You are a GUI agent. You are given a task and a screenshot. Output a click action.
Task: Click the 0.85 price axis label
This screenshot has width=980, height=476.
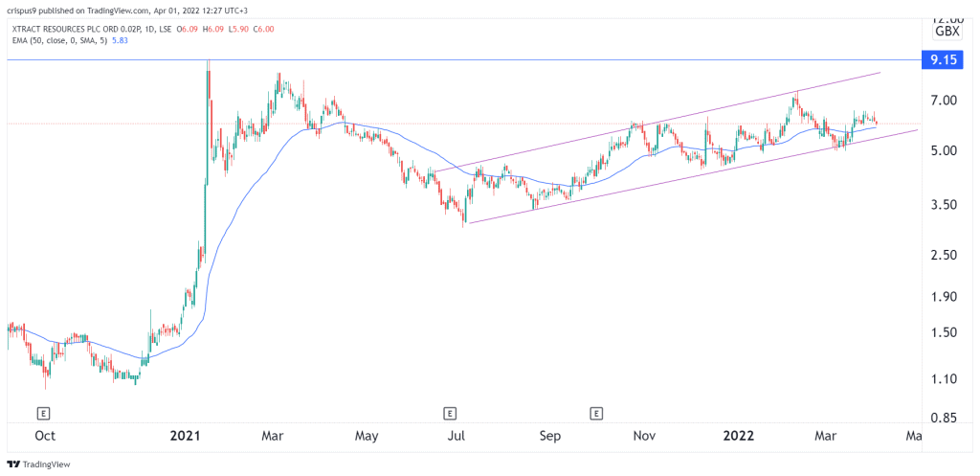[942, 418]
